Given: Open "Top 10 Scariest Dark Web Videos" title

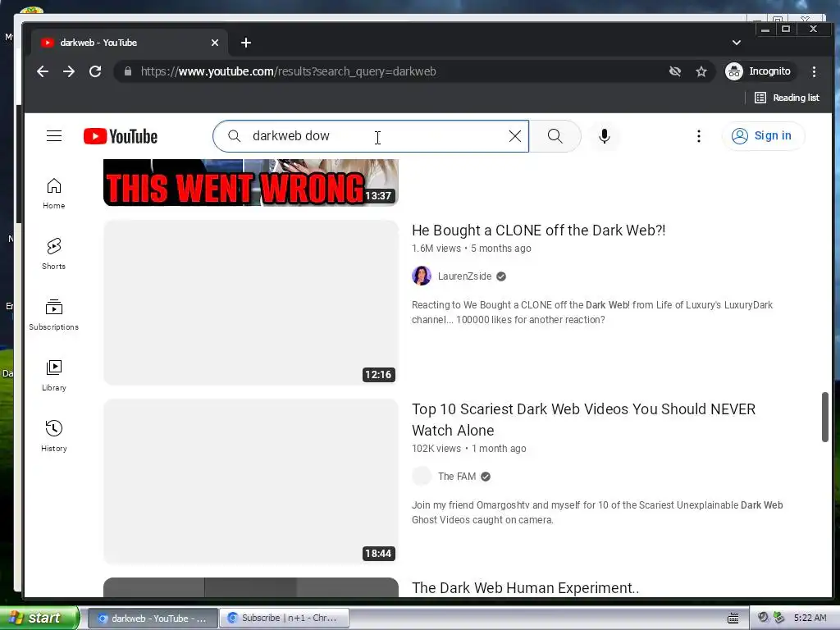Looking at the screenshot, I should click(583, 419).
